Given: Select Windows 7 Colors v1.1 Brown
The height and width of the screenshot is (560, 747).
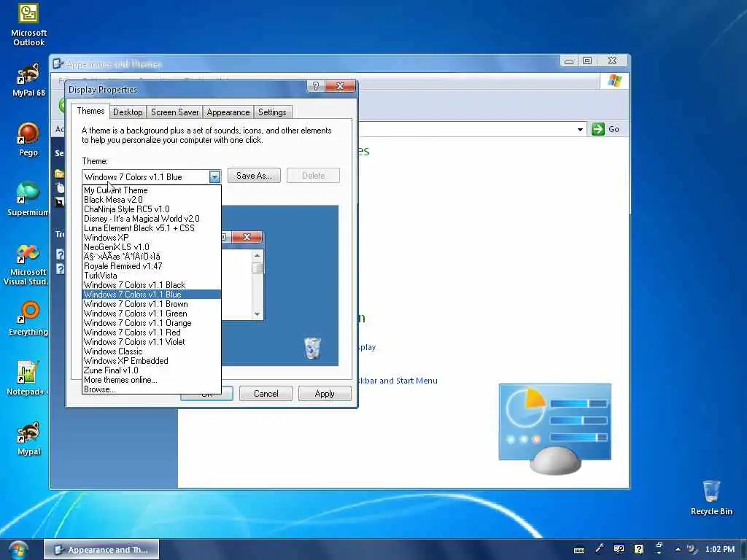Looking at the screenshot, I should (x=152, y=304).
